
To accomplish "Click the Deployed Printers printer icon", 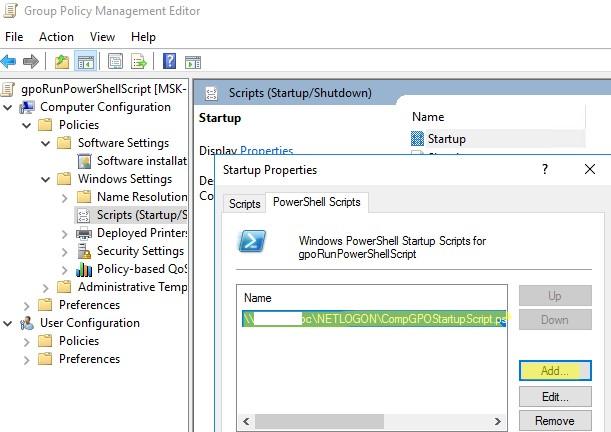I will click(84, 233).
